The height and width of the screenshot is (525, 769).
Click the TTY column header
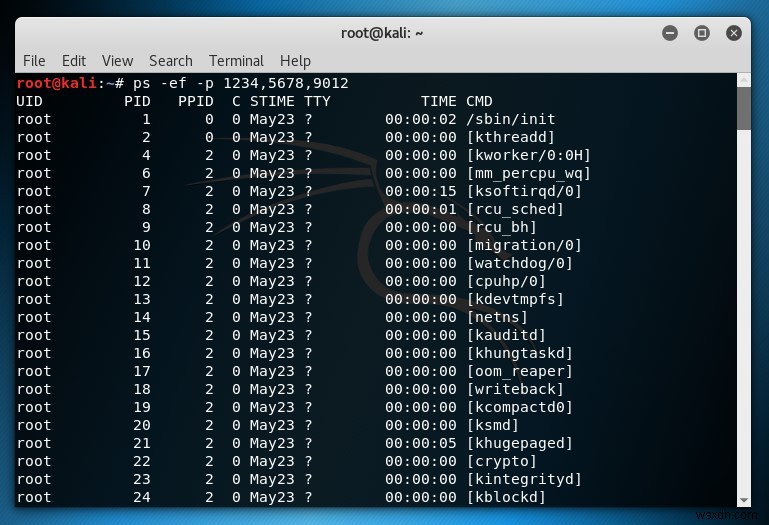pyautogui.click(x=317, y=101)
